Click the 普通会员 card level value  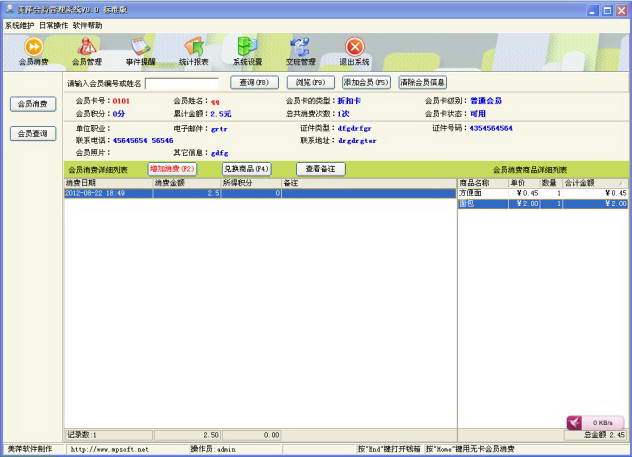click(x=486, y=101)
